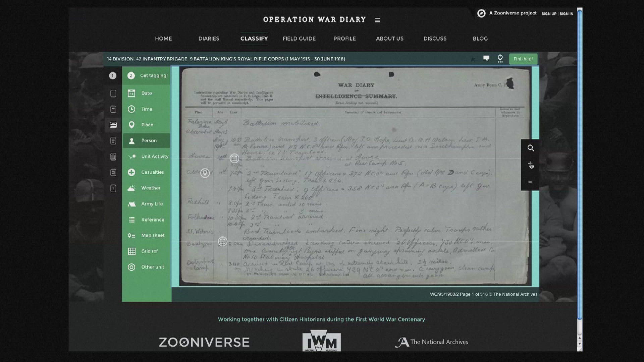The image size is (644, 362).
Task: Click the blue page scrollbar thumb
Action: click(580, 164)
